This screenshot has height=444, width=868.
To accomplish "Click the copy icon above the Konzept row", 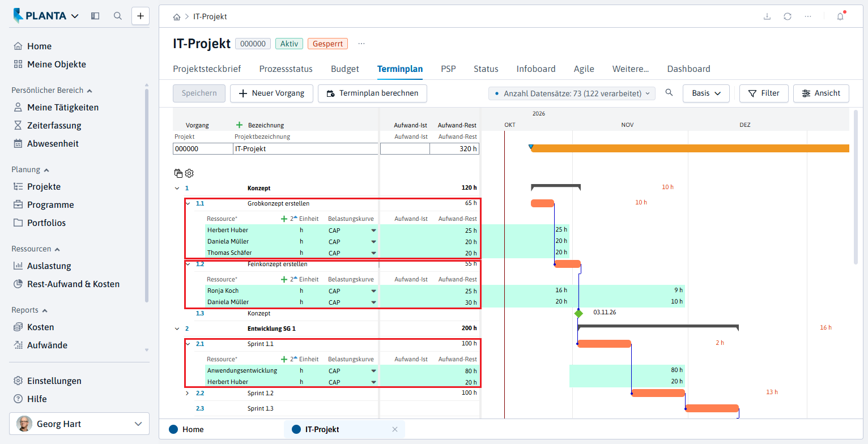I will (x=178, y=173).
